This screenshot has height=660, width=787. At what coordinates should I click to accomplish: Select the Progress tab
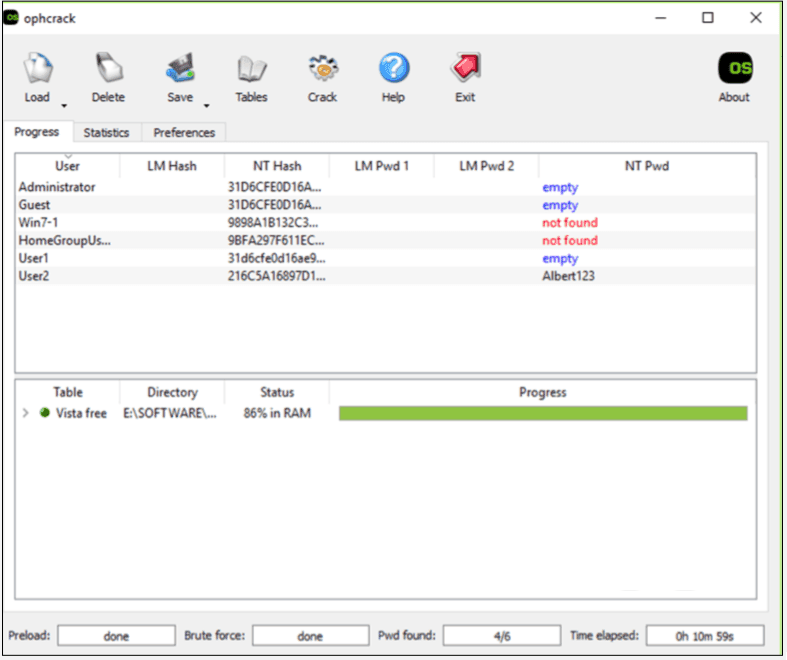[37, 132]
